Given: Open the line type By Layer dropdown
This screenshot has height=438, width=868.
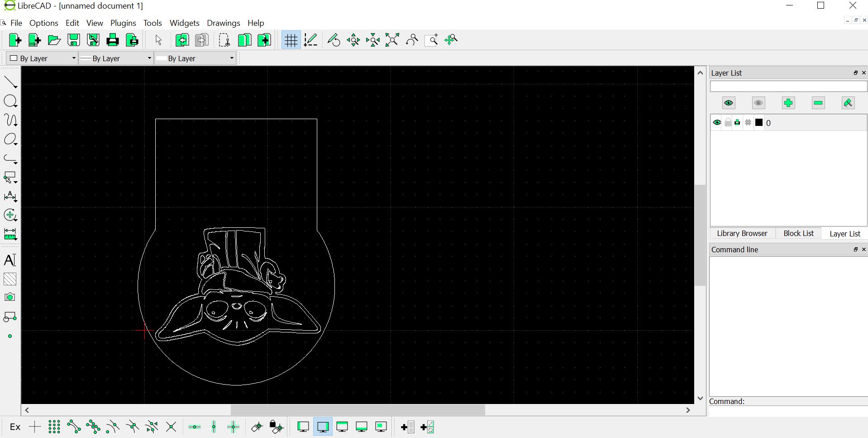Looking at the screenshot, I should click(196, 58).
